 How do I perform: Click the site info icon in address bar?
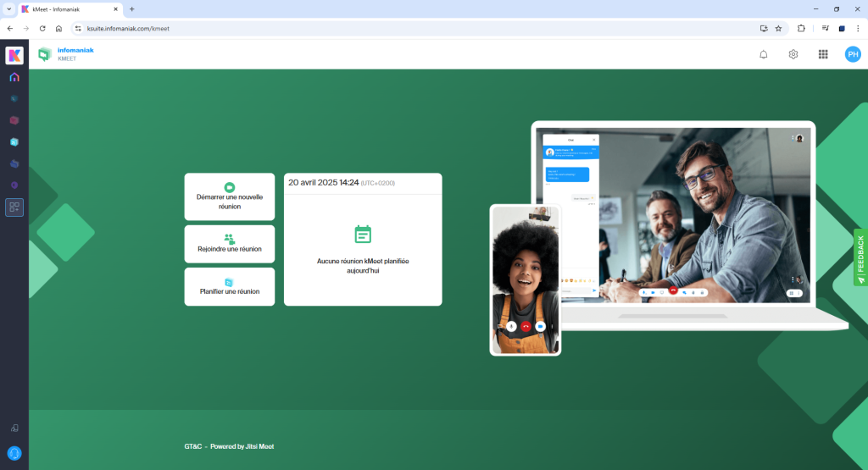point(78,28)
